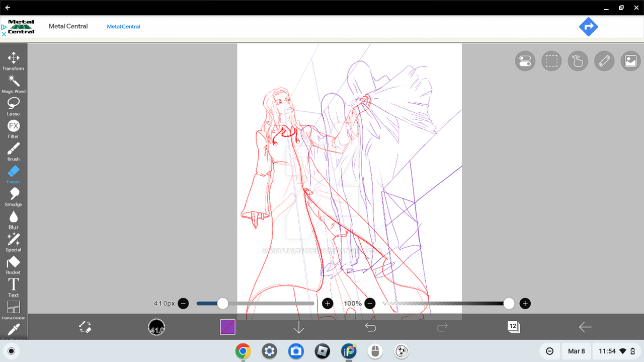Tap the down arrow to hide toolbar
This screenshot has height=362, width=644.
[299, 327]
